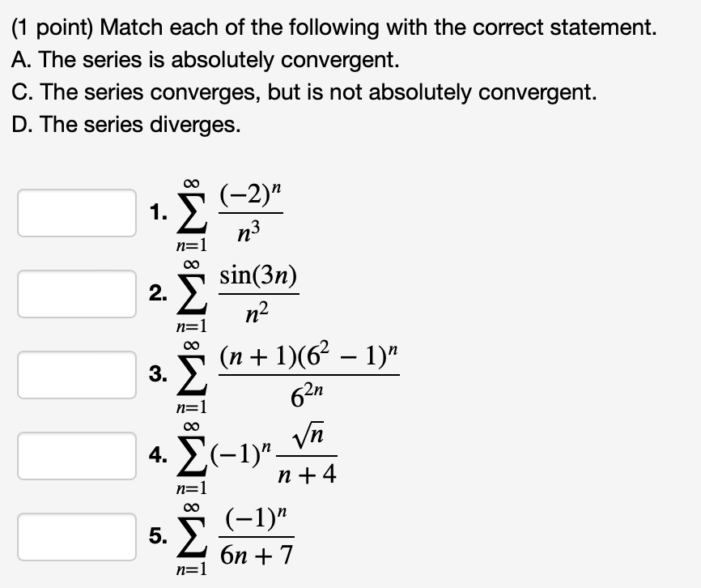Click the answer box for series 5

point(77,535)
